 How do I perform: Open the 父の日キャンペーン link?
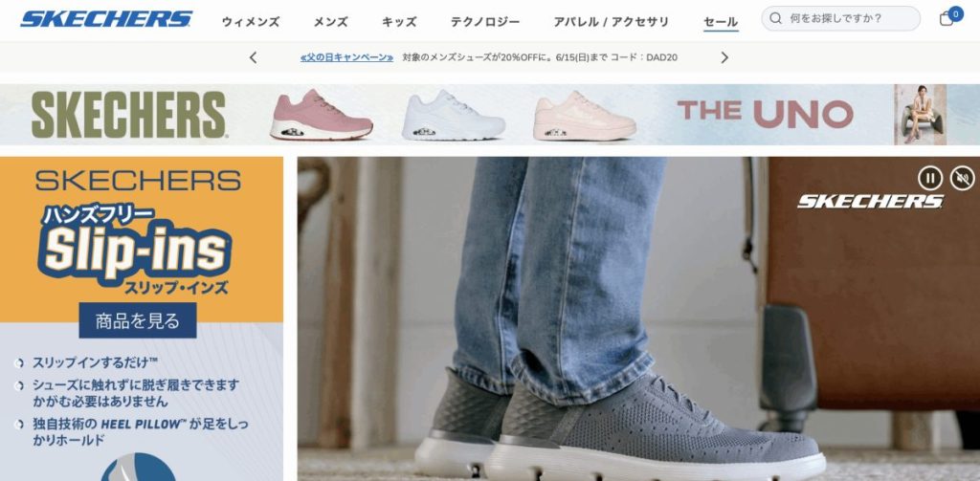(x=346, y=57)
